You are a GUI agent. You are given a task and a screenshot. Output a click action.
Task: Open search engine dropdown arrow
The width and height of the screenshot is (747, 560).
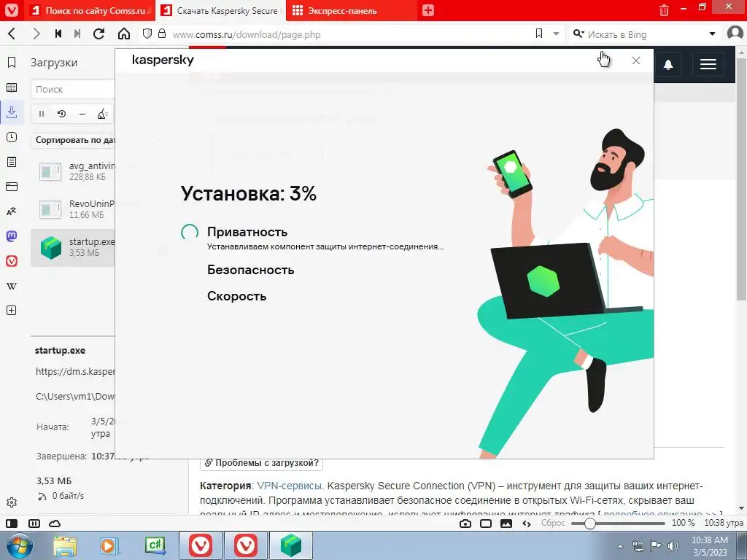712,34
